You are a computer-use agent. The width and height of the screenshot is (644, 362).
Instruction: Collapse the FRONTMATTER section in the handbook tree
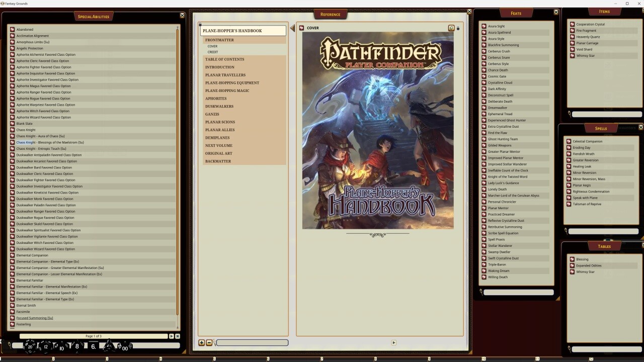click(219, 40)
